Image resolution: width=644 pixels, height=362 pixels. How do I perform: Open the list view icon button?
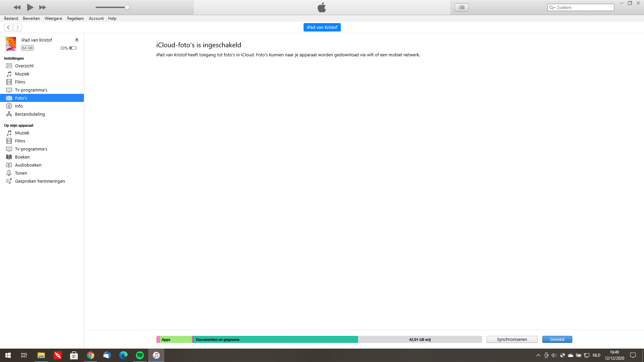[x=462, y=7]
